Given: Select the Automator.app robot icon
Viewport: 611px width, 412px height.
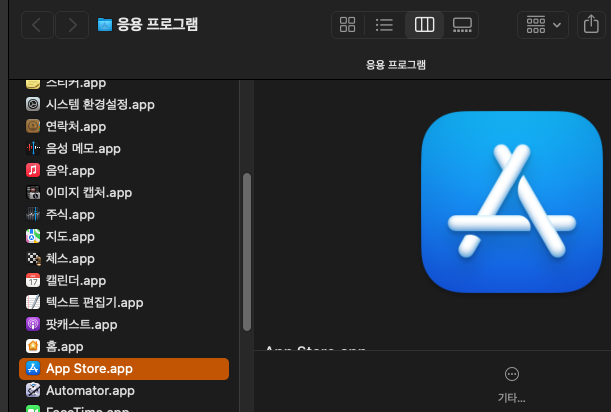Looking at the screenshot, I should pos(33,391).
